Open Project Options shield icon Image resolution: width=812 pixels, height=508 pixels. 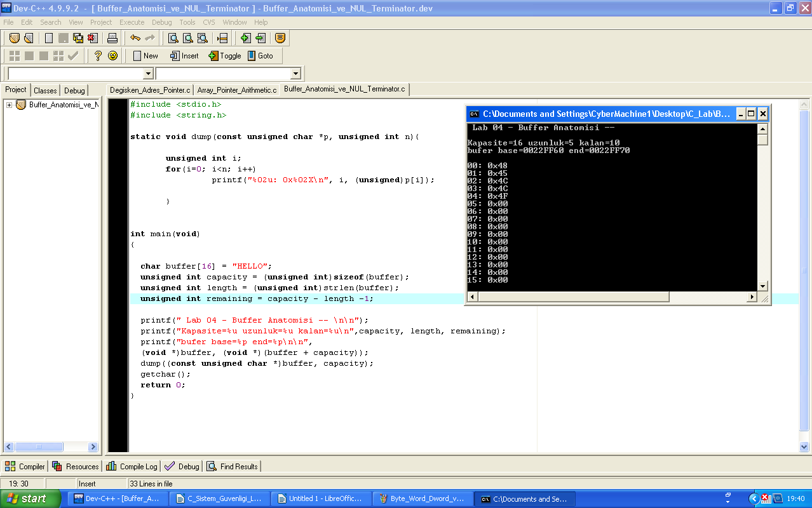pyautogui.click(x=280, y=38)
